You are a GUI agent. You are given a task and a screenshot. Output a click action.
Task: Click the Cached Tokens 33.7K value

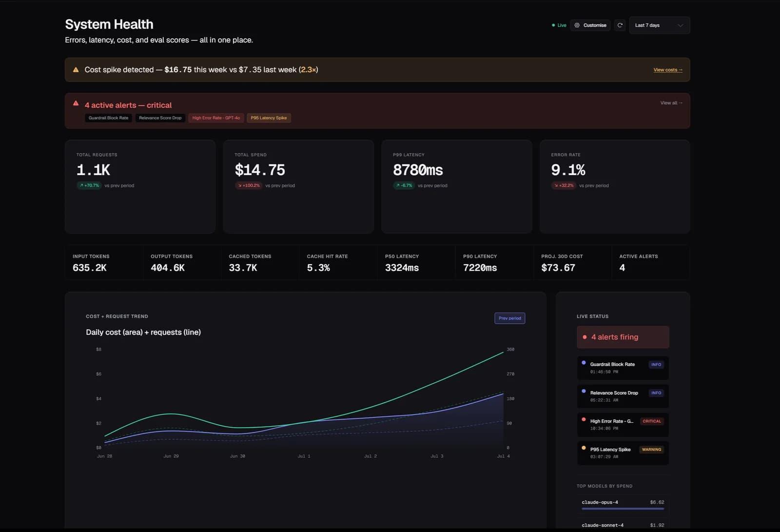[x=243, y=268]
